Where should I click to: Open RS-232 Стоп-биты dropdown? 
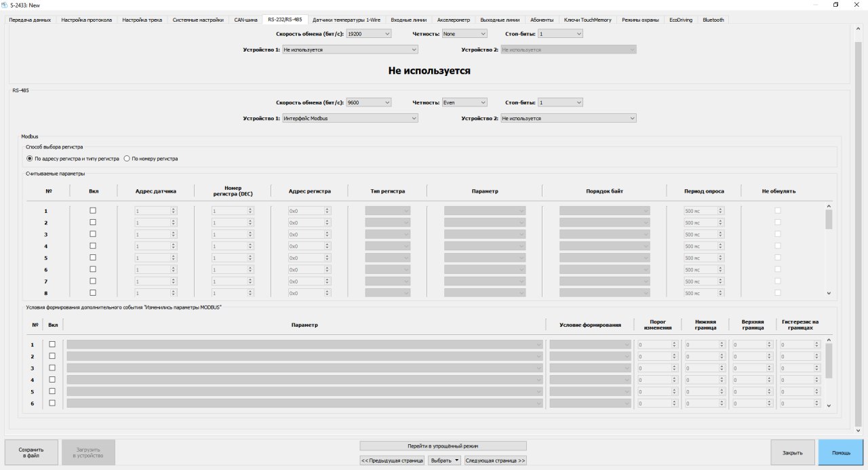[x=560, y=33]
